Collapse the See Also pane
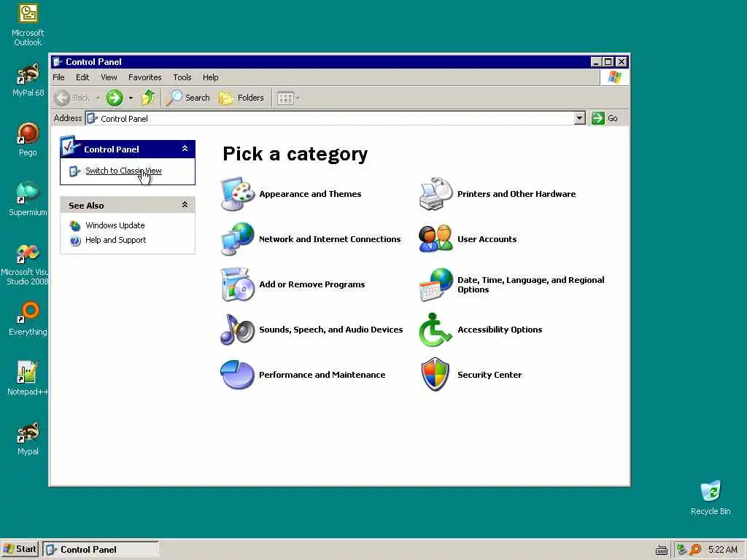 185,205
